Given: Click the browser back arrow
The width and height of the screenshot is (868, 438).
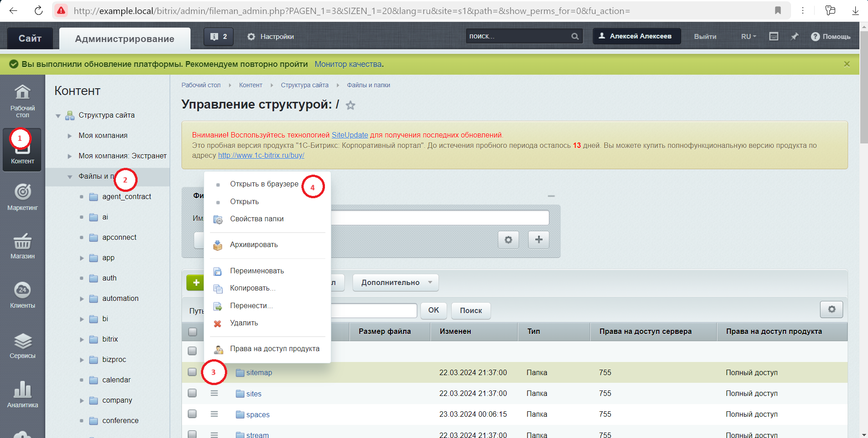Looking at the screenshot, I should [13, 10].
